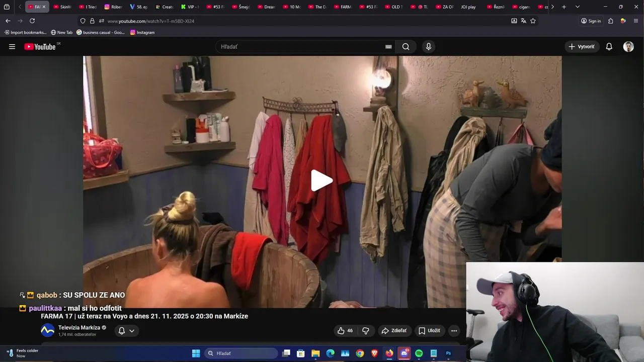Click the YouTube search magnifier button

tap(406, 47)
